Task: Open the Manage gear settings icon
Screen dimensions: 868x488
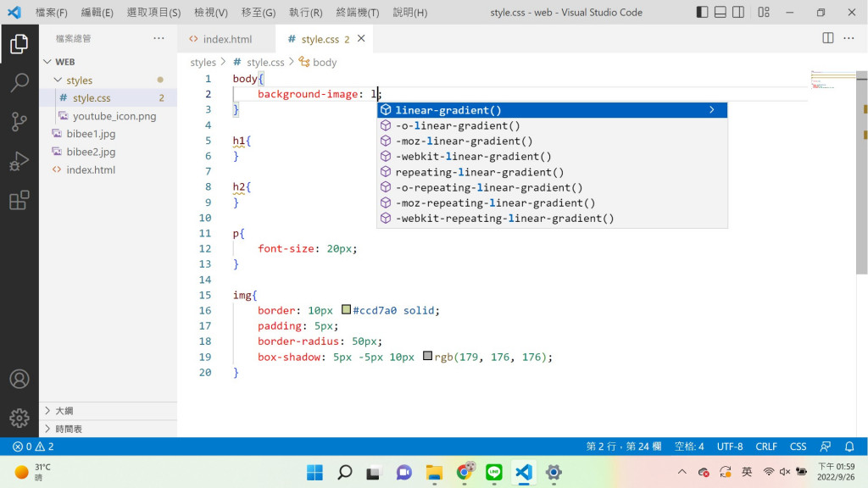Action: coord(19,418)
